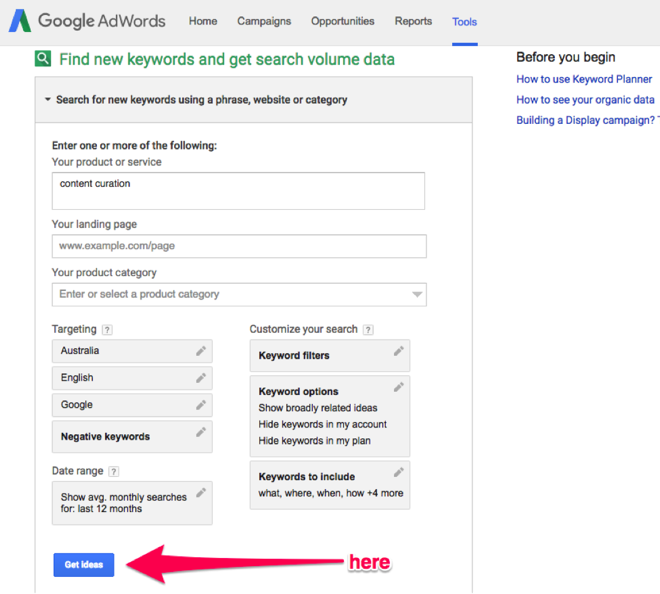
Task: Collapse the Search for new keywords section
Action: (x=48, y=100)
